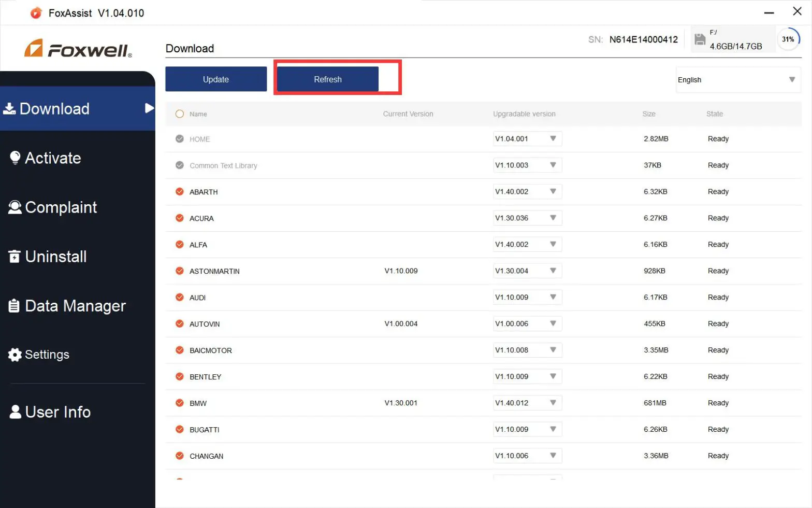The height and width of the screenshot is (508, 812).
Task: Select the BMW name in the list
Action: (x=198, y=403)
